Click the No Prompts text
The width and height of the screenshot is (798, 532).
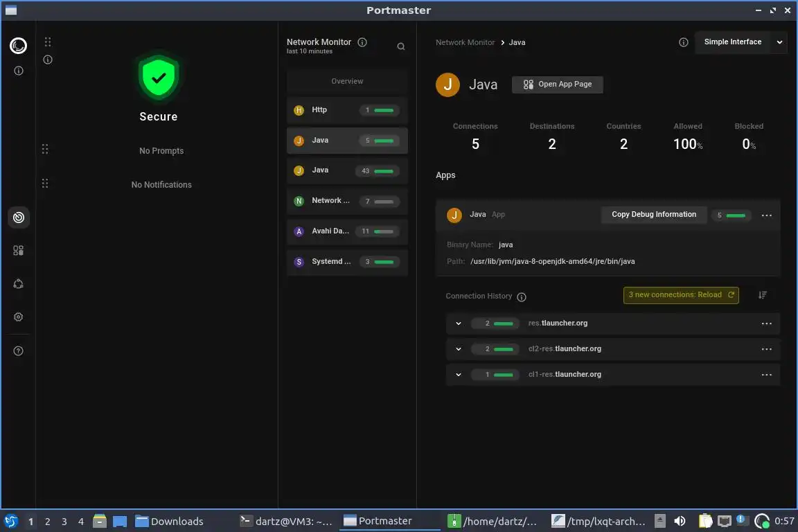[161, 151]
